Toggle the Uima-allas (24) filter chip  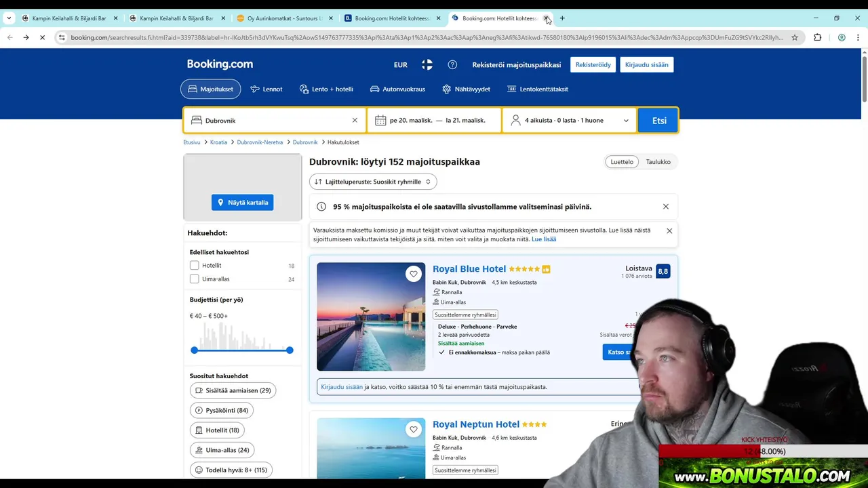pos(222,449)
